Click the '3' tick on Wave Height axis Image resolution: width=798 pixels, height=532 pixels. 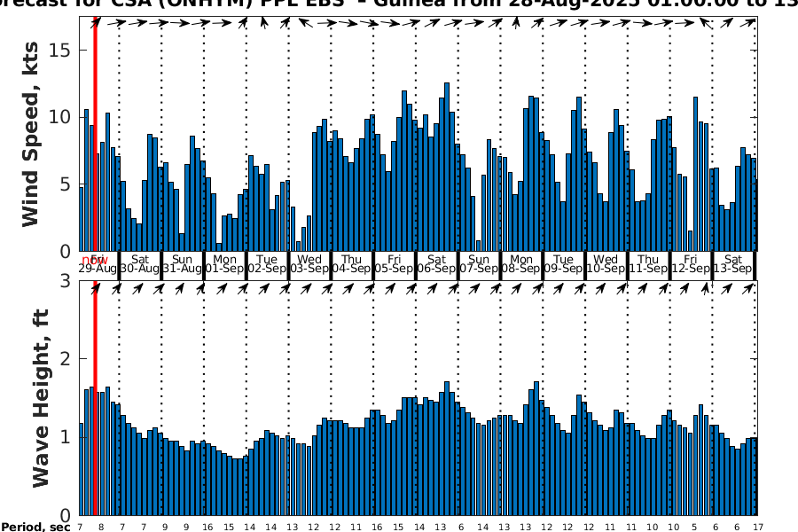click(66, 280)
